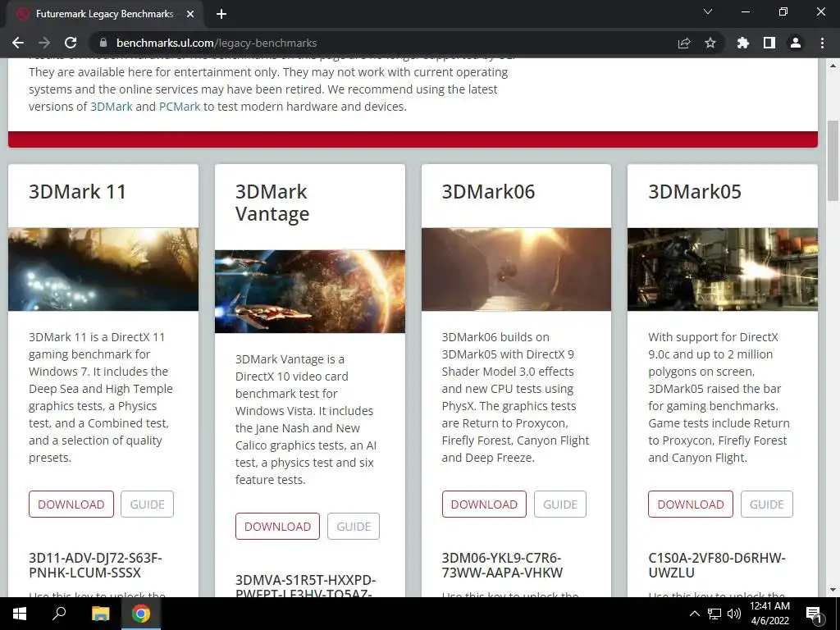Download 3DMark05
Viewport: 840px width, 630px height.
[x=691, y=504]
